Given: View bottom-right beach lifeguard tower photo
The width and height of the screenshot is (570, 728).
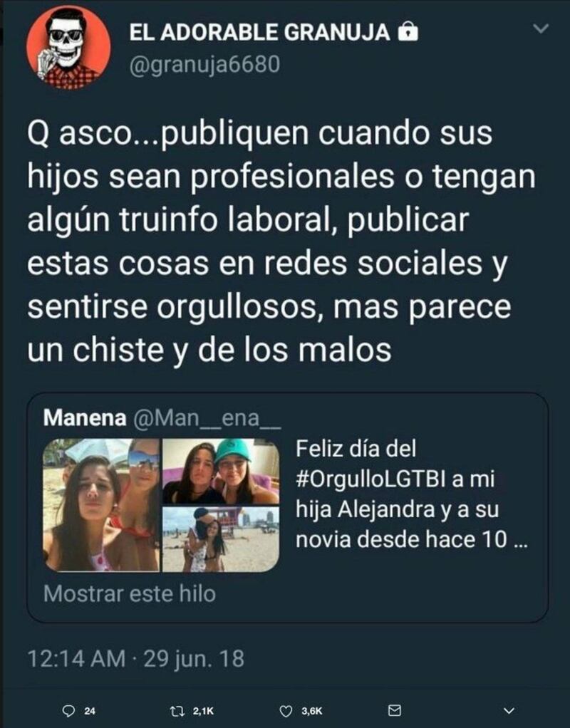Looking at the screenshot, I should [221, 539].
